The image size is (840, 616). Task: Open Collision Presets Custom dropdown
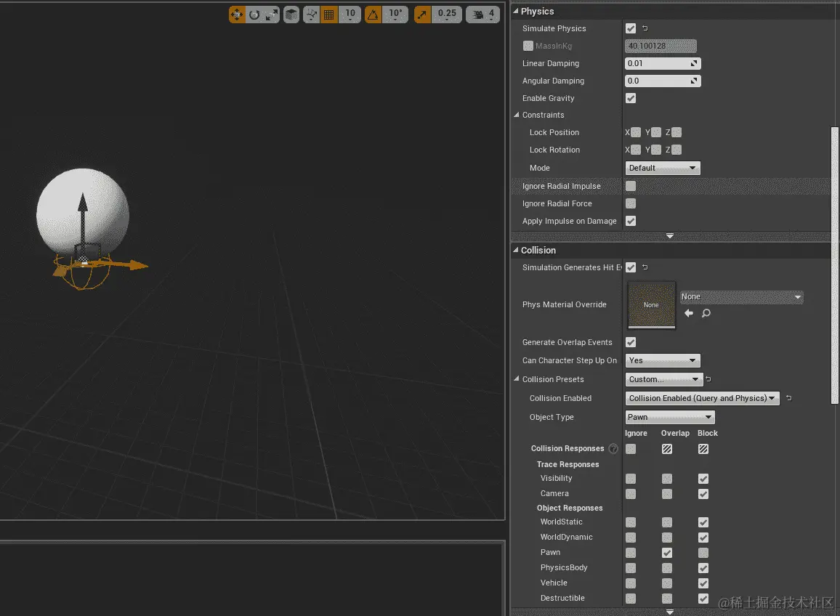[663, 379]
